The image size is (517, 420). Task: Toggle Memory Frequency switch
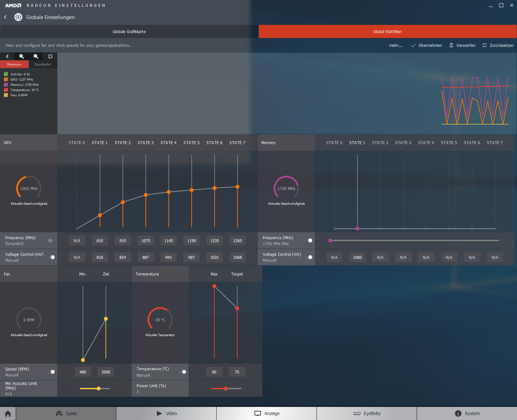(x=309, y=240)
